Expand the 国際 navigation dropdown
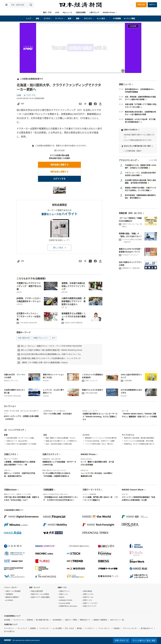 click(78, 19)
